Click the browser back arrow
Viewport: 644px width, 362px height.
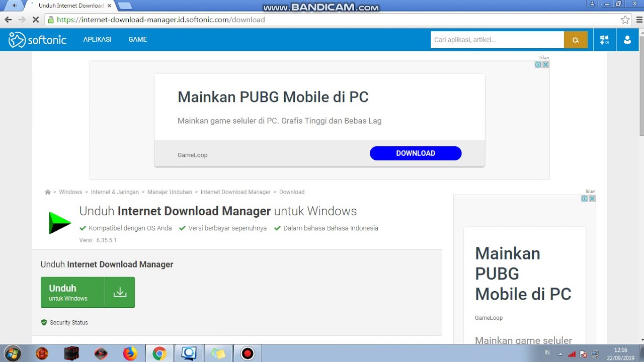8,20
